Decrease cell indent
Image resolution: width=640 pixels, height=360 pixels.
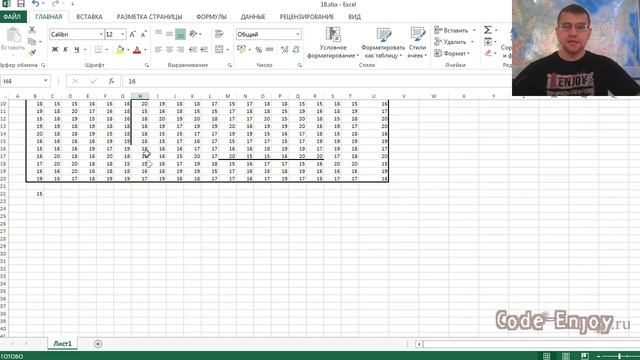tap(193, 49)
